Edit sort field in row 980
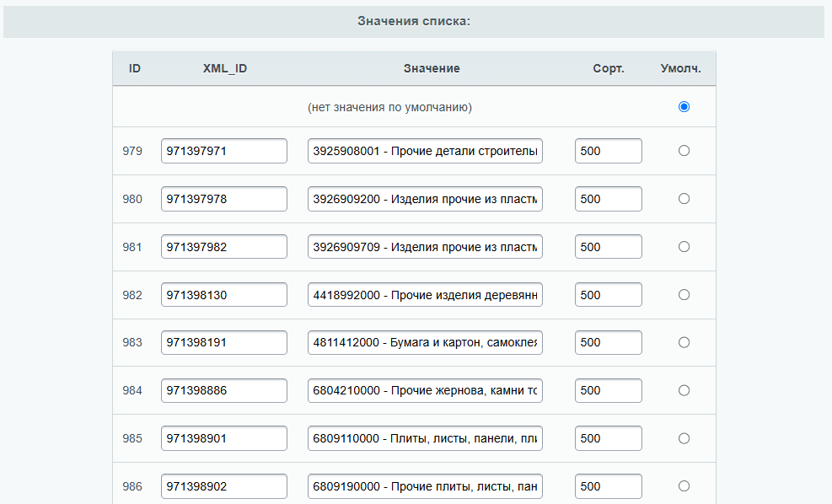The height and width of the screenshot is (504, 832). click(608, 199)
